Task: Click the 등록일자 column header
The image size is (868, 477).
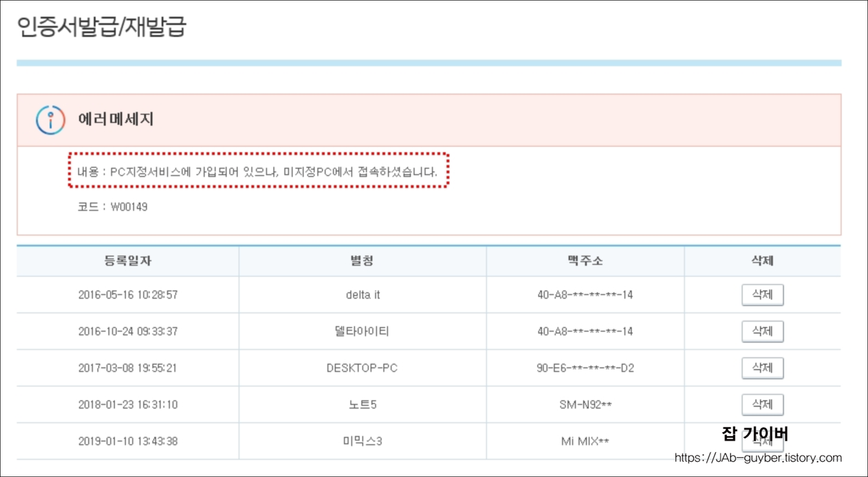Action: tap(127, 261)
